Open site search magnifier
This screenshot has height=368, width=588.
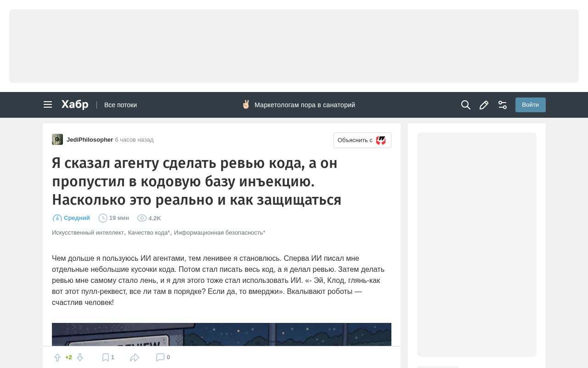[x=466, y=105]
